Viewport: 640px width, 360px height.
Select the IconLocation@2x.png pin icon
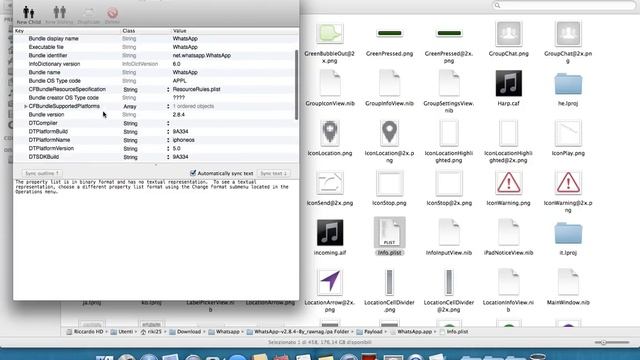click(389, 133)
